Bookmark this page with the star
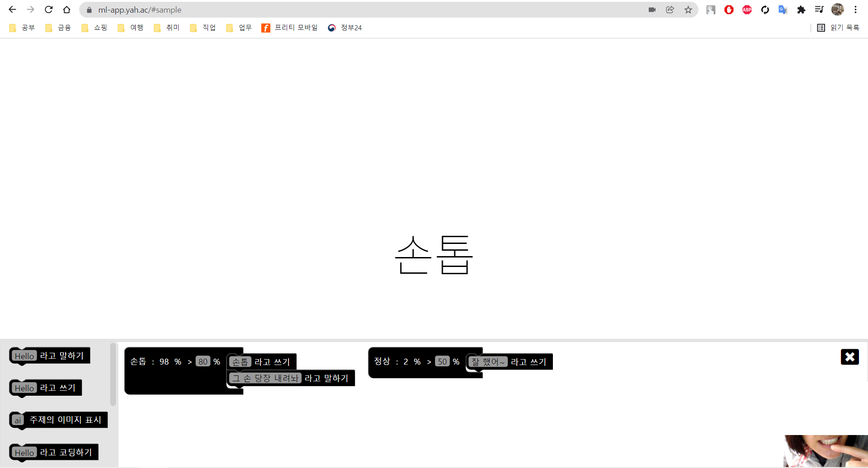This screenshot has height=468, width=868. point(688,9)
